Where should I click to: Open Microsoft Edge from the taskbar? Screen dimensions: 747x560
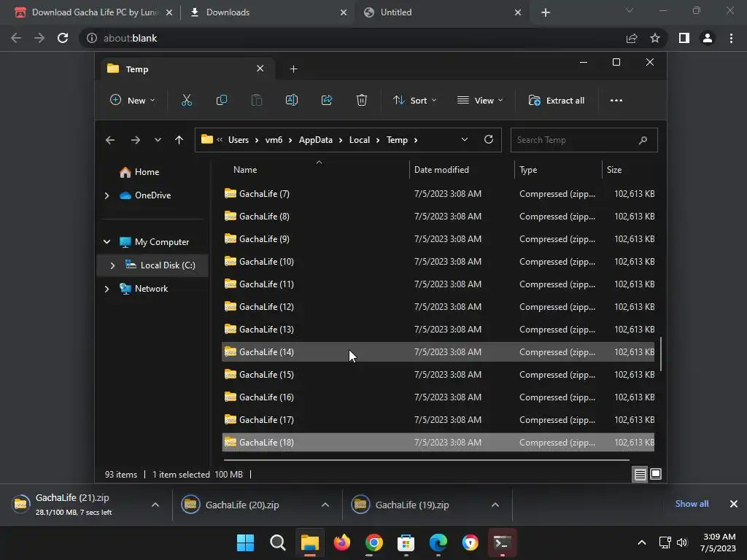coord(438,542)
